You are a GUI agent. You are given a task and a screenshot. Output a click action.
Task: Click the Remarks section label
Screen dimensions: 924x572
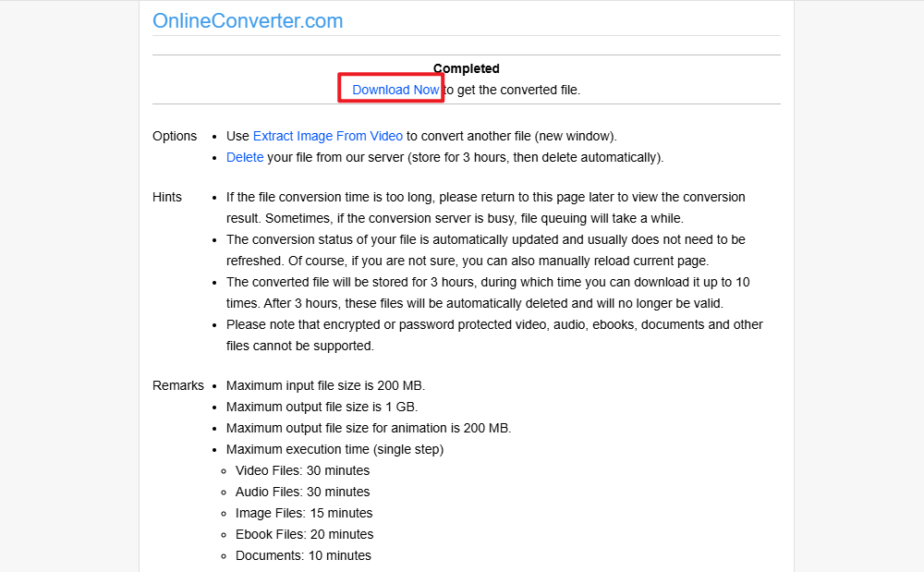click(178, 385)
